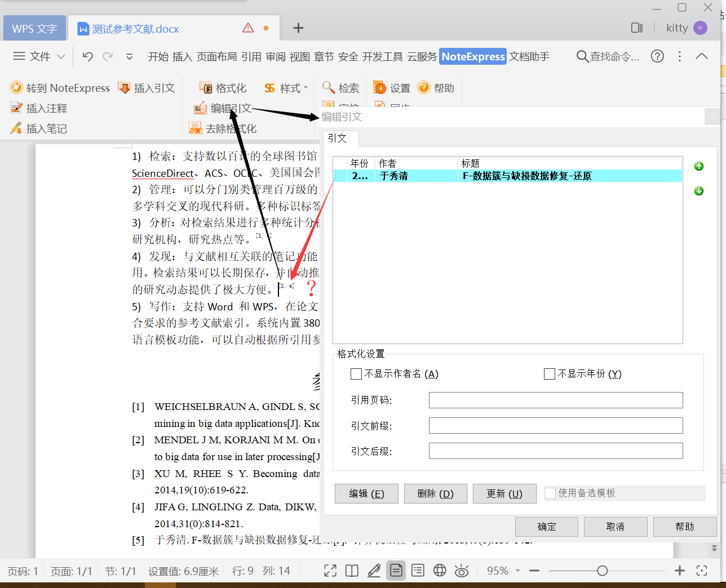This screenshot has height=588, width=726.
Task: Click Remove Formatting (去除格式化)
Action: (x=223, y=128)
